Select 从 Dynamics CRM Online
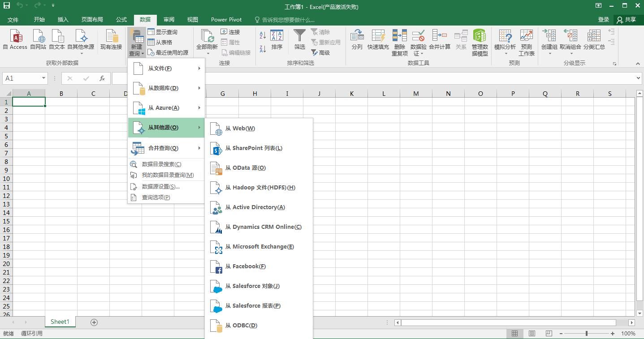 point(259,227)
